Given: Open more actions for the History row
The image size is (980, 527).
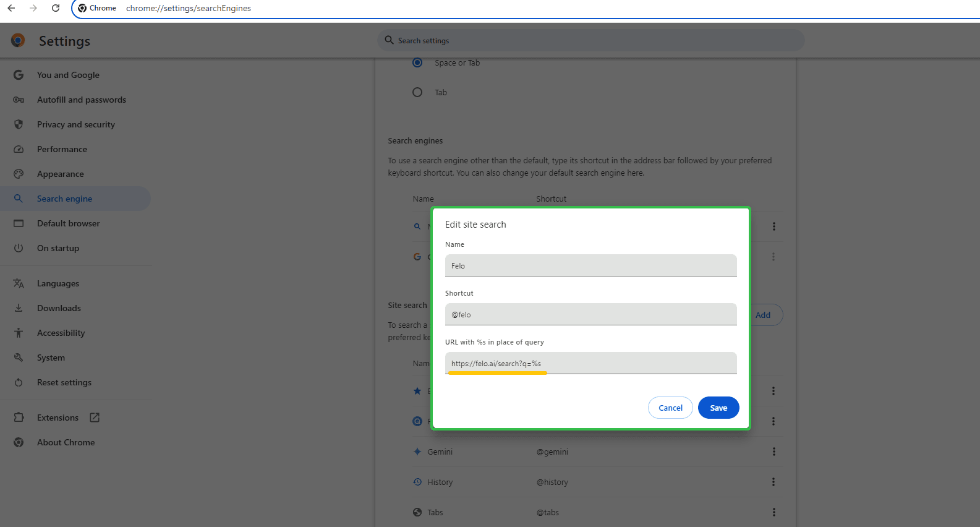Looking at the screenshot, I should [773, 482].
